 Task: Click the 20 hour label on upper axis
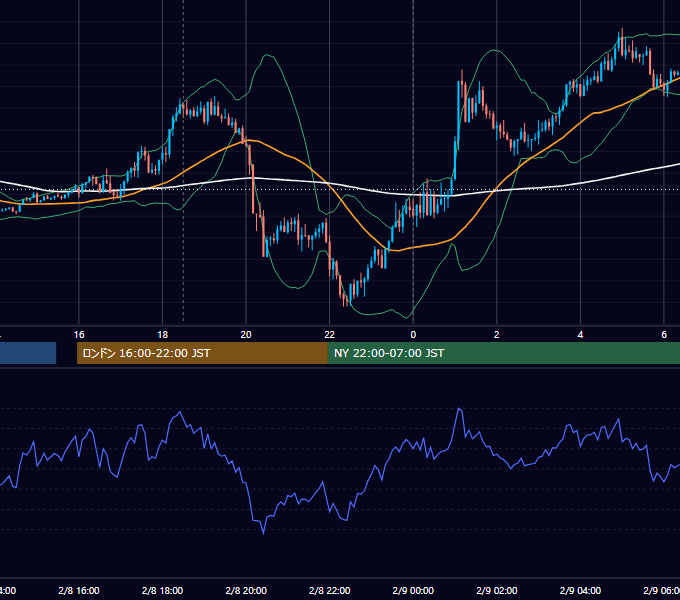pos(246,335)
